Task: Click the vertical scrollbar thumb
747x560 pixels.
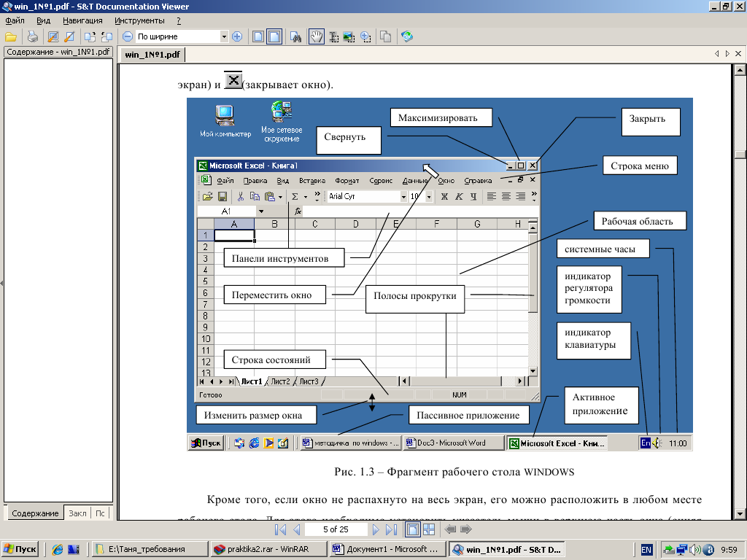Action: (x=740, y=155)
